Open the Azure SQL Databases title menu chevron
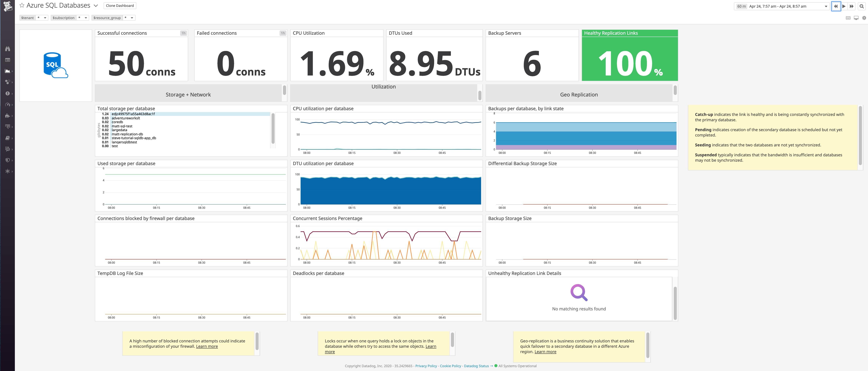868x371 pixels. (96, 5)
